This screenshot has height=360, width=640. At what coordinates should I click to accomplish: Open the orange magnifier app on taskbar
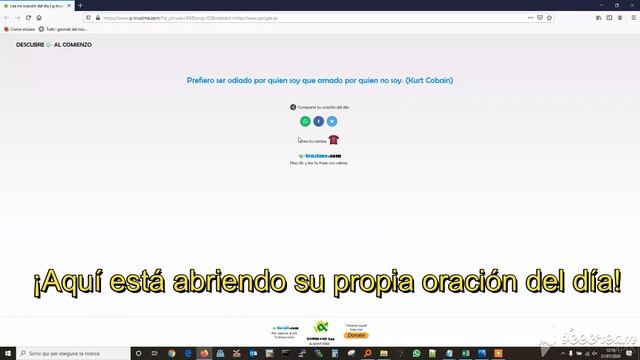tap(367, 353)
